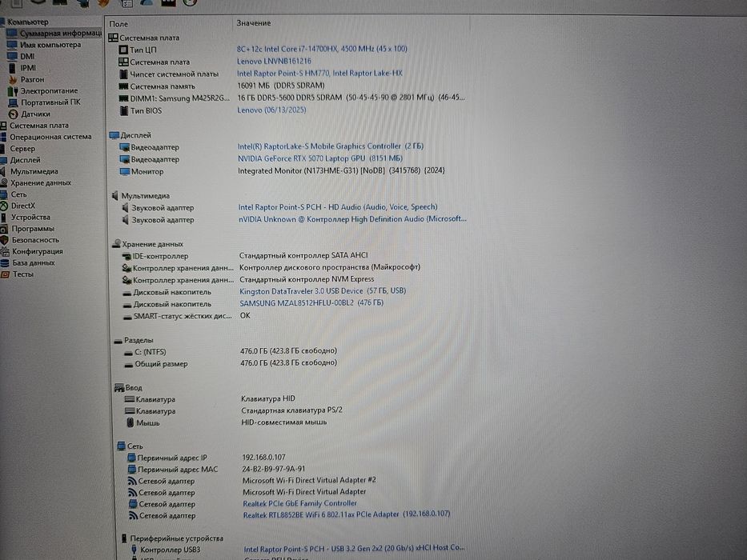
Task: Open the Realtek RTL8852BE WiFi 6 adapter link
Action: tap(347, 514)
